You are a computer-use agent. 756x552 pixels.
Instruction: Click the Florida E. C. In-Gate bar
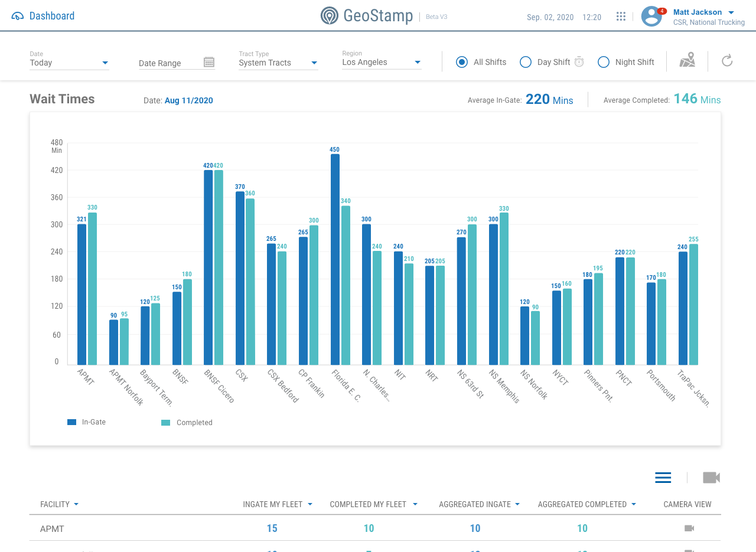pyautogui.click(x=335, y=259)
